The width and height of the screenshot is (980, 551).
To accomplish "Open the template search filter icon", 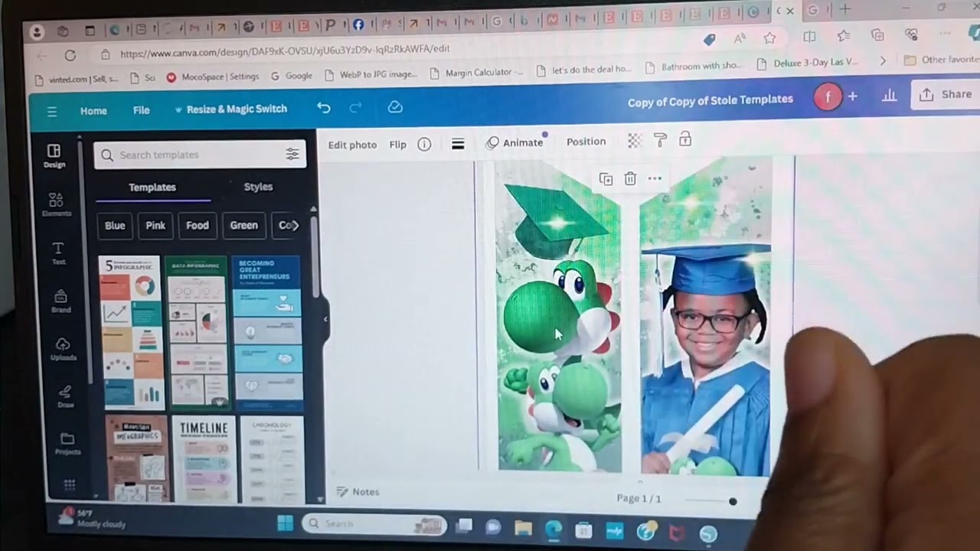I will 292,154.
